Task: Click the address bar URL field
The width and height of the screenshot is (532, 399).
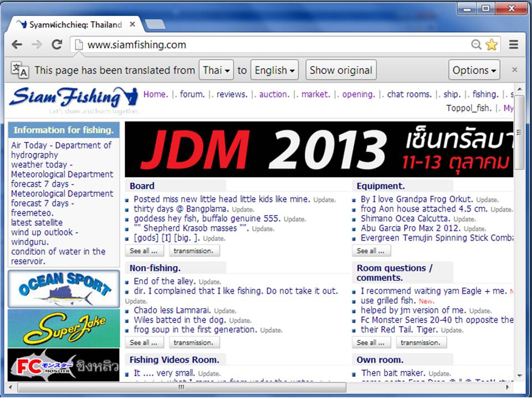Action: (x=272, y=45)
